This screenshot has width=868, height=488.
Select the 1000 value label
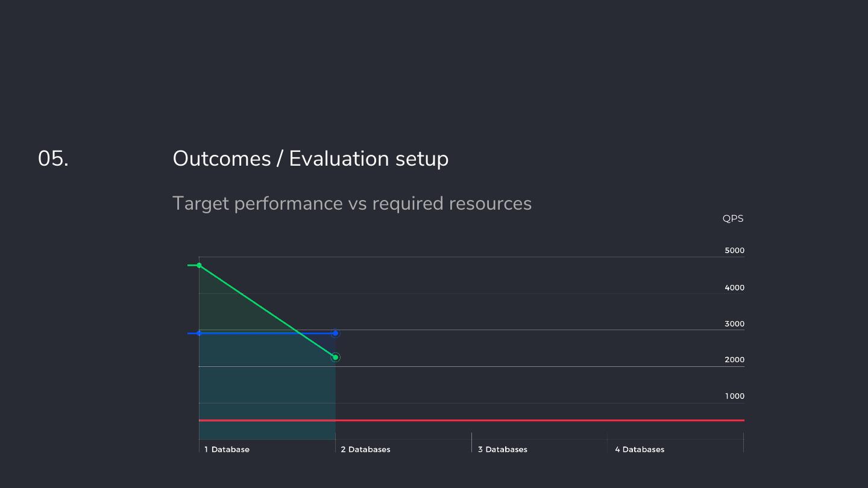pos(734,396)
